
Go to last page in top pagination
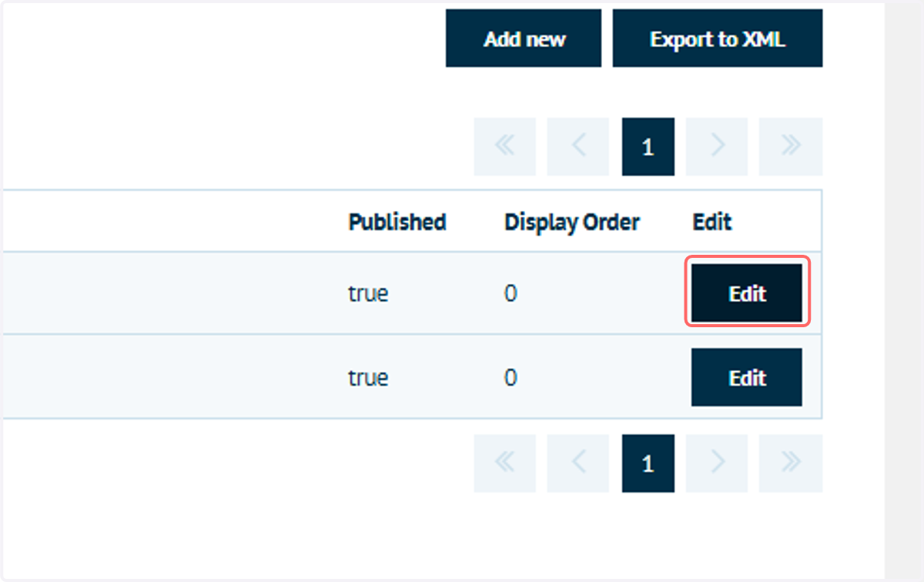point(791,146)
